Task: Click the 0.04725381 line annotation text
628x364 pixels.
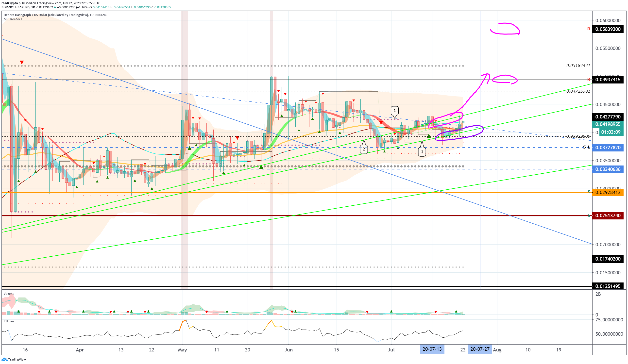Action: (x=578, y=91)
